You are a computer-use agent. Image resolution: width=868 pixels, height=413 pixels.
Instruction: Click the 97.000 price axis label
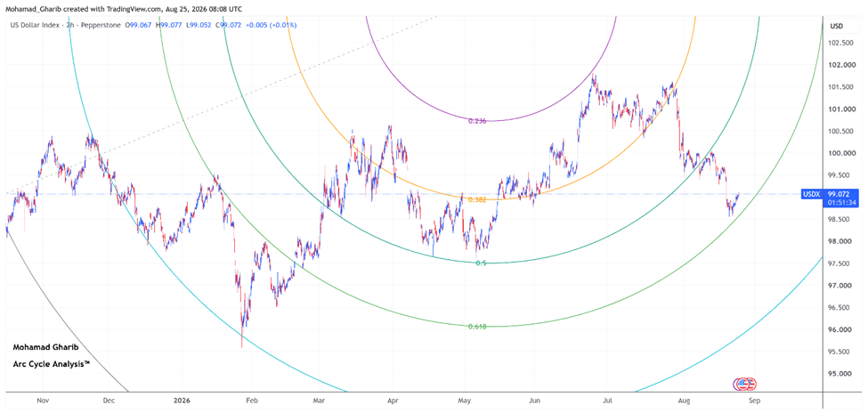point(841,286)
